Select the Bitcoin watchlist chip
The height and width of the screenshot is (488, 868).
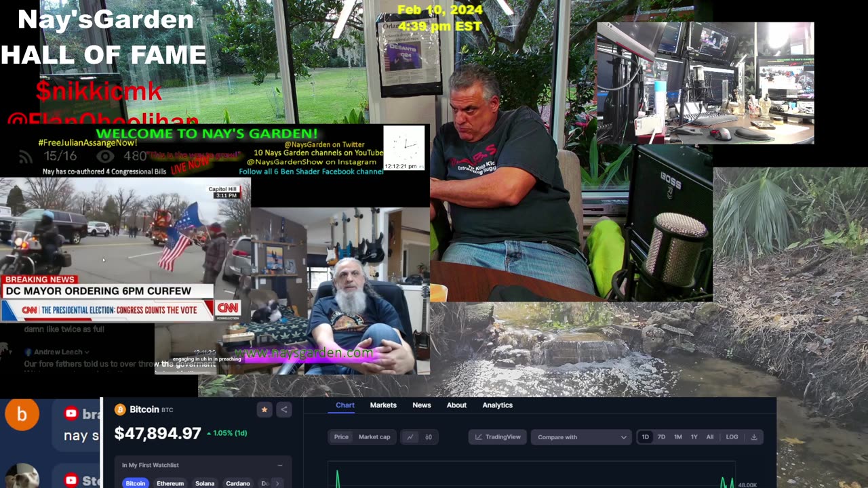point(136,483)
